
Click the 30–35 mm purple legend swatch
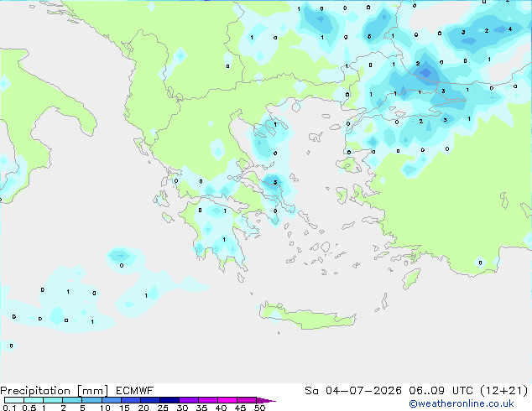pos(189,400)
